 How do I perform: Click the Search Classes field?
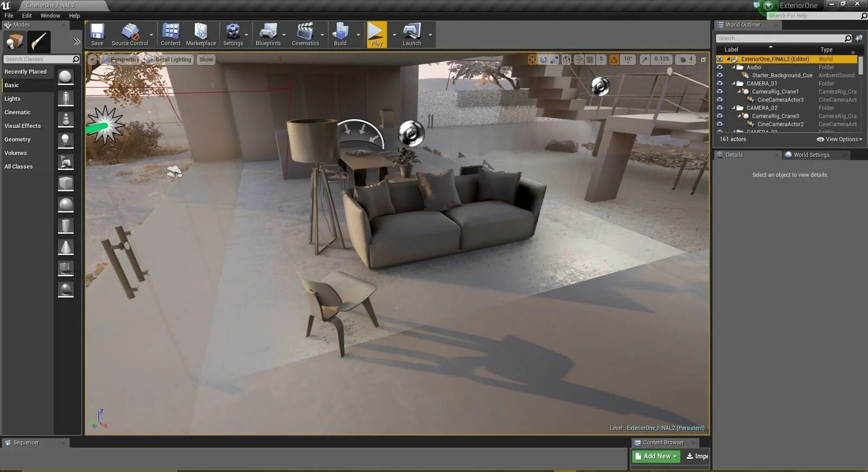[41, 59]
